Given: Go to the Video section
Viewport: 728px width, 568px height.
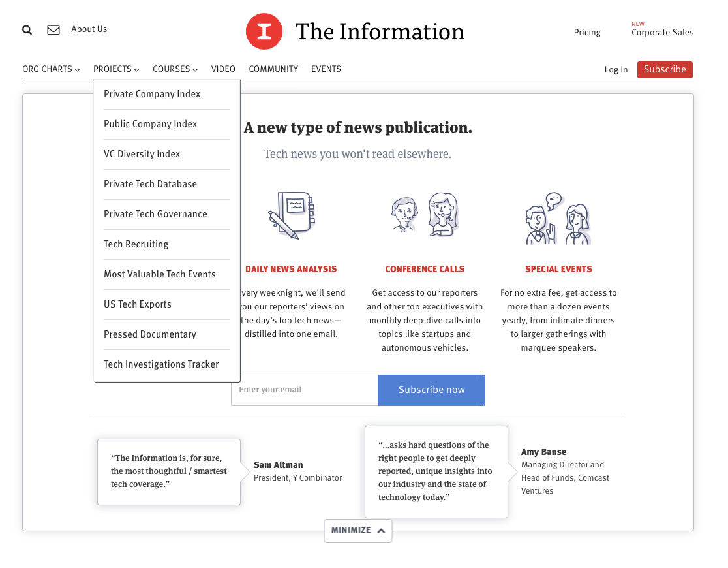Looking at the screenshot, I should click(x=223, y=69).
